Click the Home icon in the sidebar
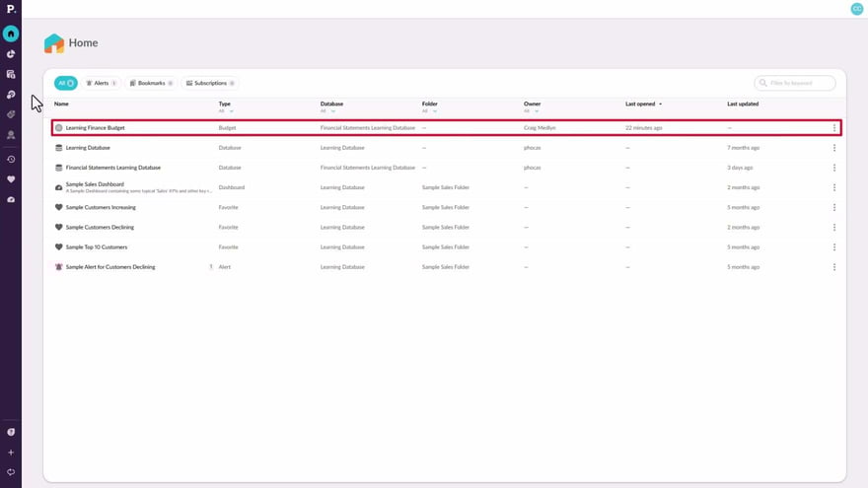Viewport: 868px width, 488px height. click(11, 34)
